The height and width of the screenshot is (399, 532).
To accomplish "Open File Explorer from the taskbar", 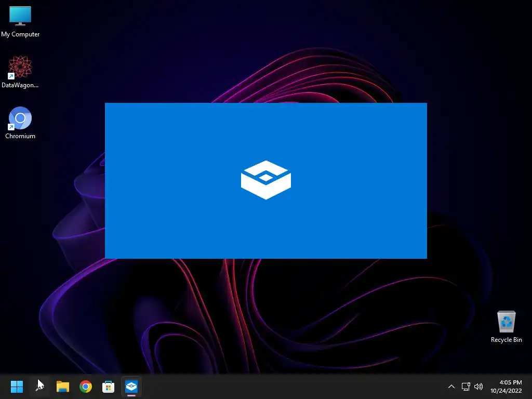I will pyautogui.click(x=63, y=387).
